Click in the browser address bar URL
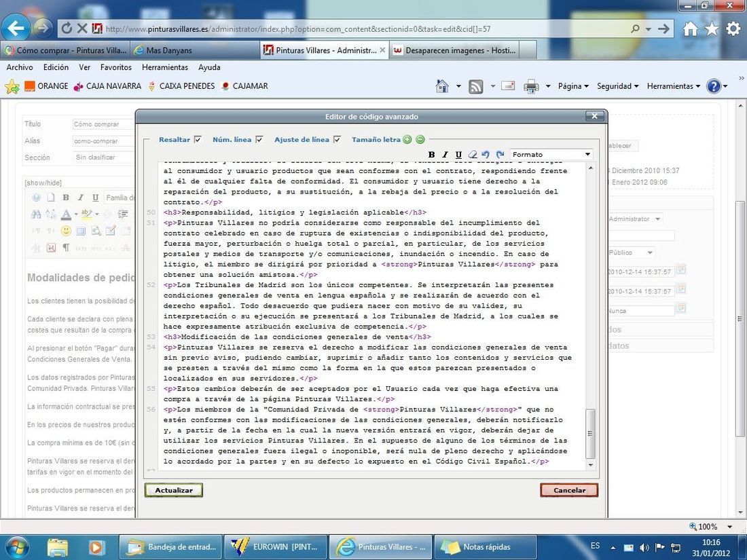Image resolution: width=747 pixels, height=560 pixels. (297, 29)
